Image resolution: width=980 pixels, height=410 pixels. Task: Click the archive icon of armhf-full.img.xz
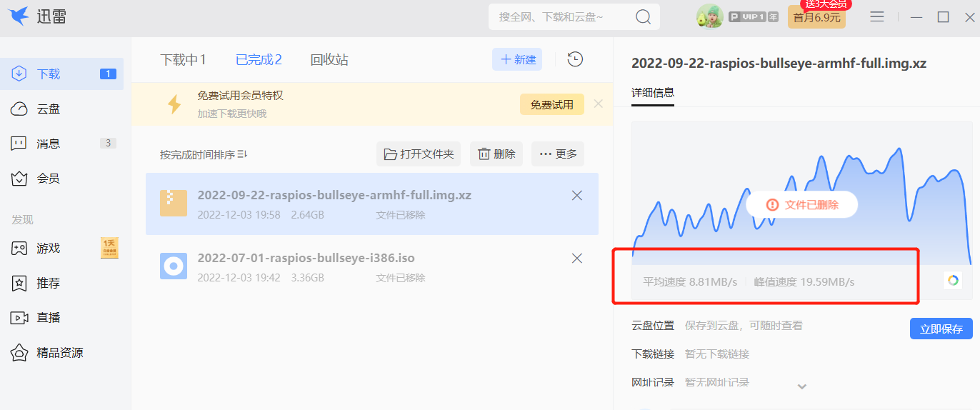174,204
